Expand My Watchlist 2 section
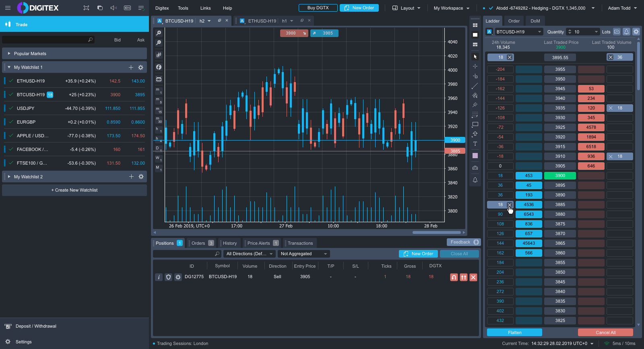The height and width of the screenshot is (349, 644). (9, 177)
